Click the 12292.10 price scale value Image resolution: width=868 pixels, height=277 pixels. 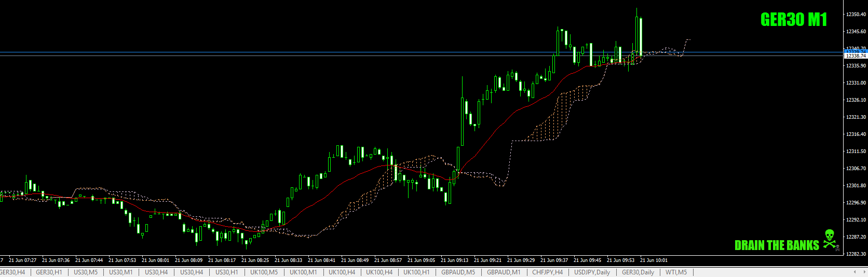(856, 220)
